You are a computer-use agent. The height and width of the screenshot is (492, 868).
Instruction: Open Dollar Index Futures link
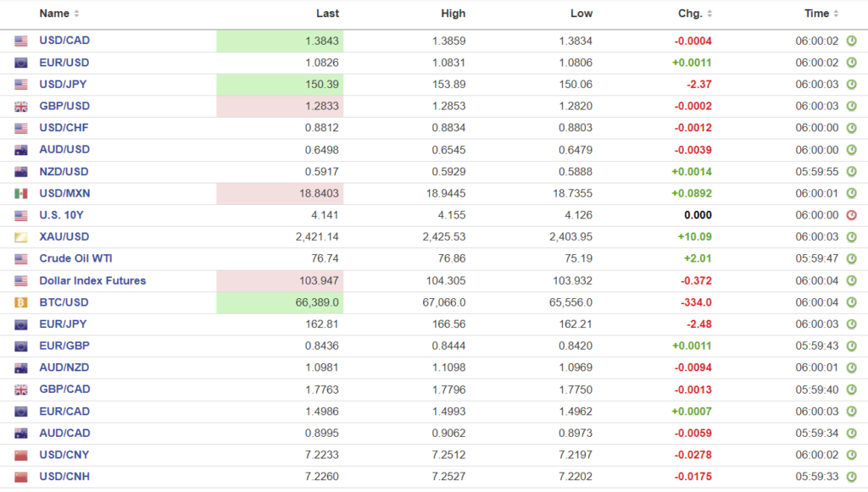(92, 280)
